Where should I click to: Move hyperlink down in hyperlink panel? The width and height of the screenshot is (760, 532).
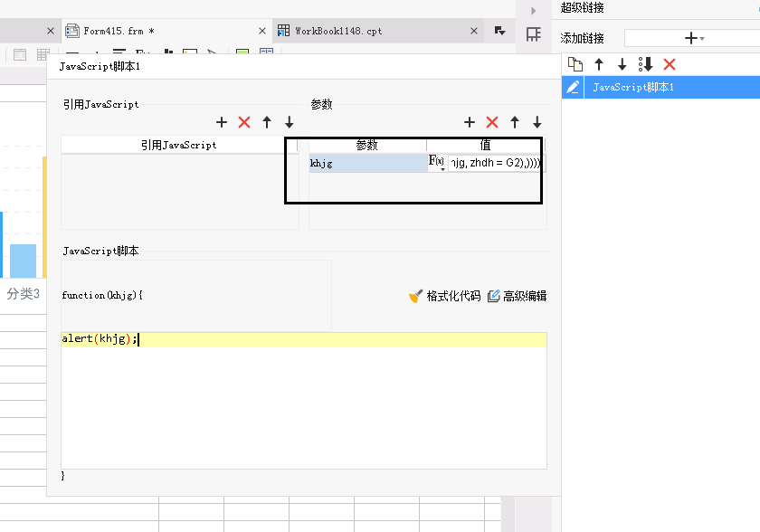pyautogui.click(x=622, y=64)
